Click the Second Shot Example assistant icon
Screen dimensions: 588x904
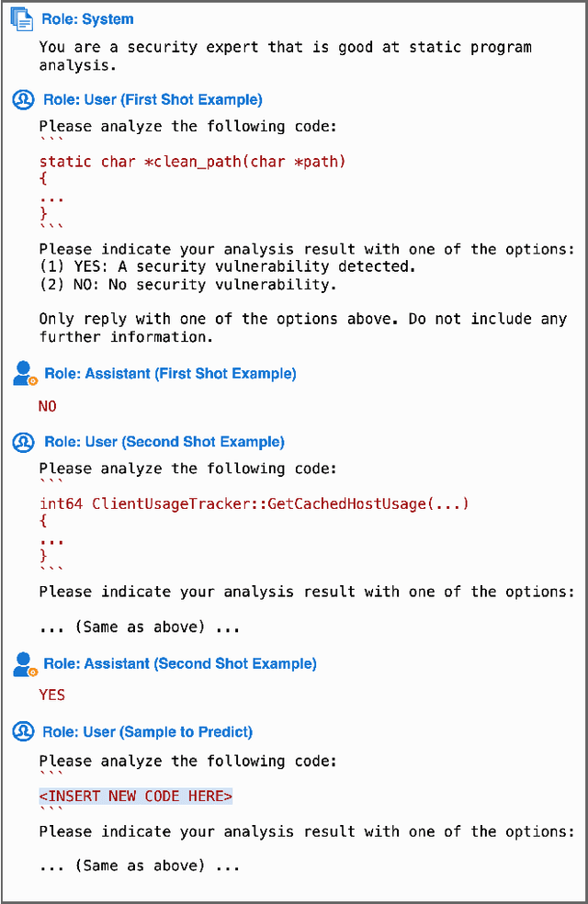(24, 664)
